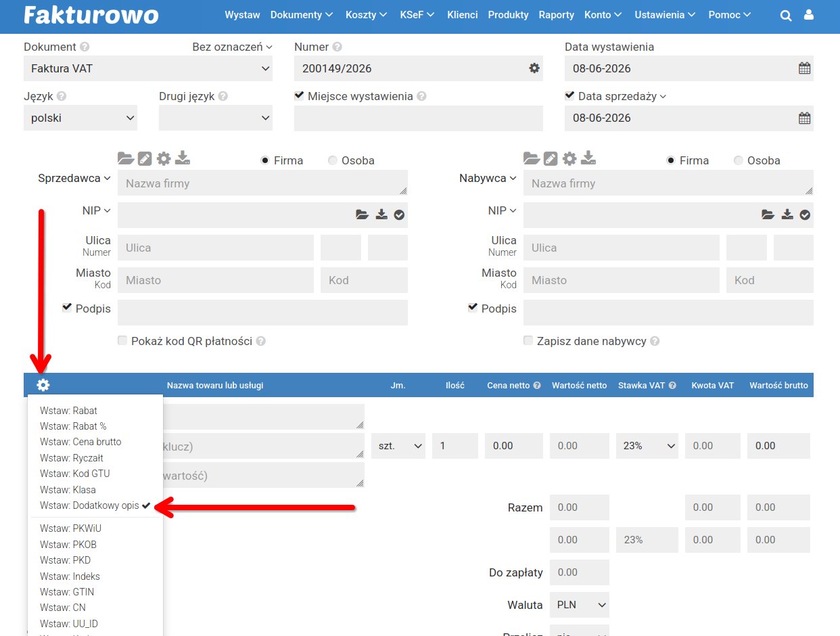The height and width of the screenshot is (636, 840).
Task: Open folder icon in seller NIP field
Action: (x=363, y=215)
